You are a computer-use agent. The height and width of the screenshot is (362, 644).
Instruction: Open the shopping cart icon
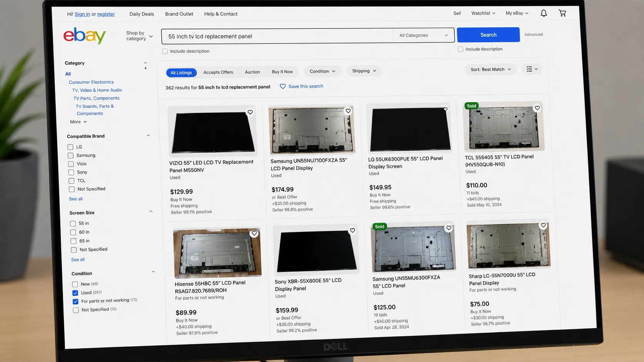click(x=562, y=13)
